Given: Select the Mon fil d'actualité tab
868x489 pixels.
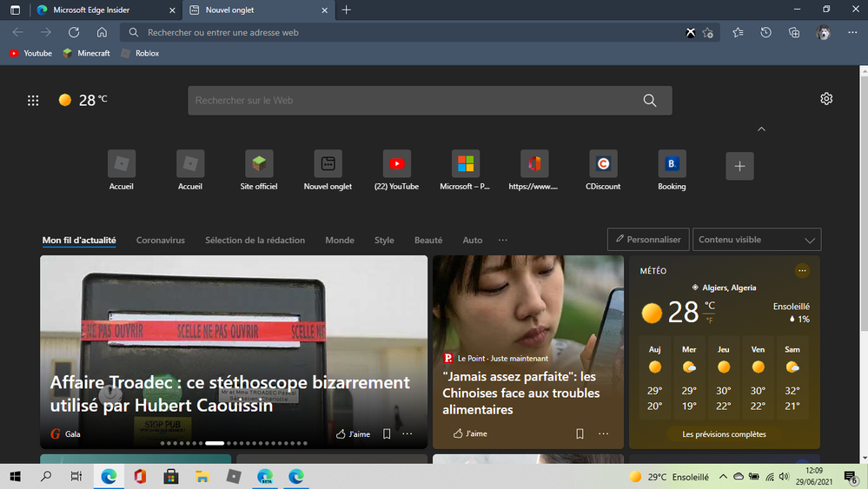Looking at the screenshot, I should coord(79,240).
